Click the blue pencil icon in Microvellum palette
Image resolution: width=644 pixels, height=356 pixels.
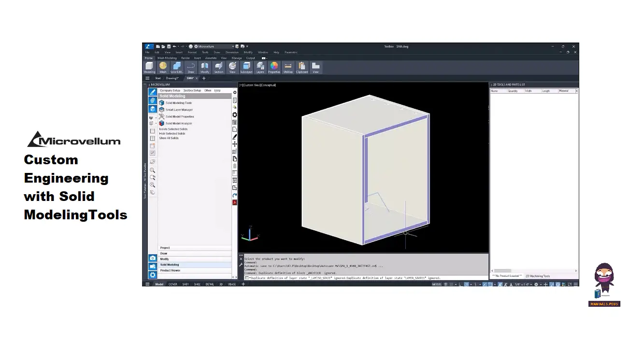[153, 92]
